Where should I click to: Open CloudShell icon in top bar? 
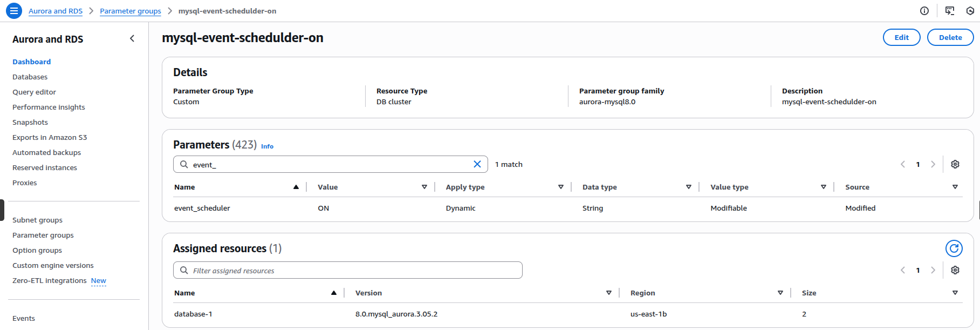click(x=949, y=11)
